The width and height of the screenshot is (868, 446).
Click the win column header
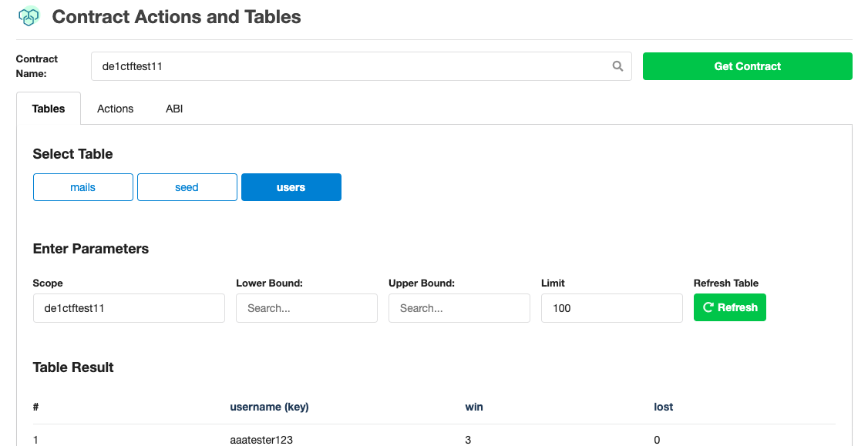pyautogui.click(x=474, y=407)
